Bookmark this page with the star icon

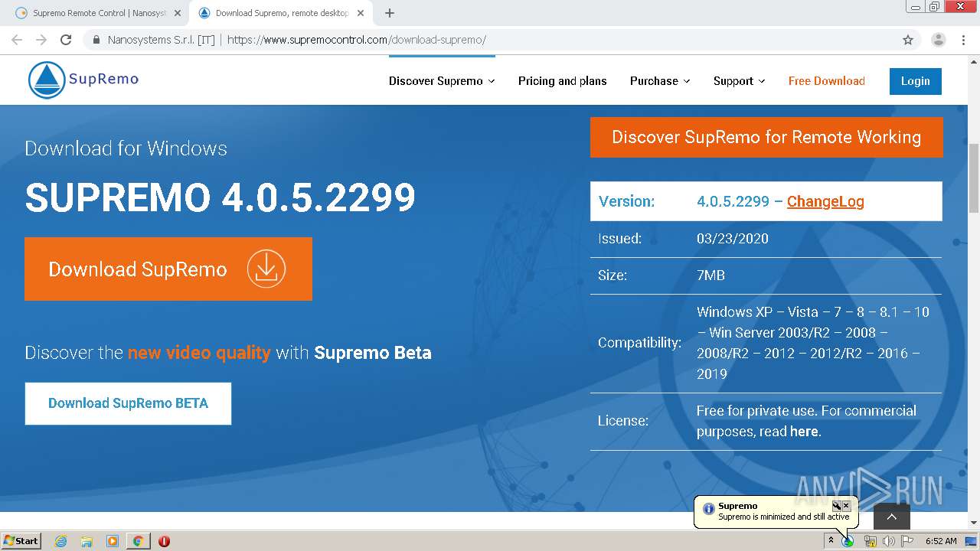coord(908,40)
